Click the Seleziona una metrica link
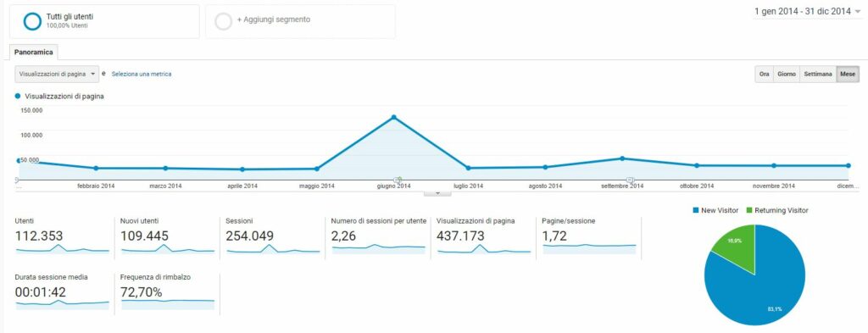 point(142,74)
